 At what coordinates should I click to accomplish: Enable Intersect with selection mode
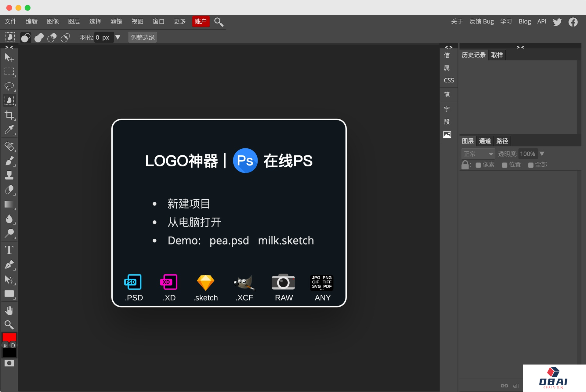pyautogui.click(x=65, y=38)
